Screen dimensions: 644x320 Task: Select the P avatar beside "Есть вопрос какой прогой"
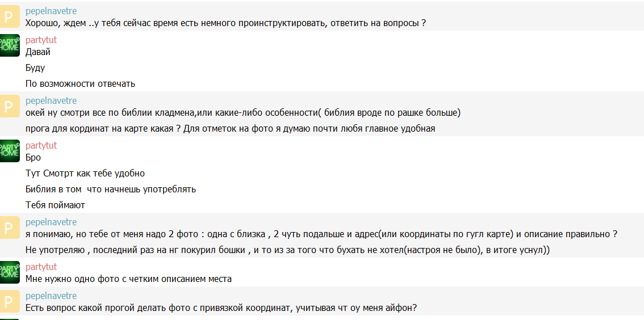(10, 301)
